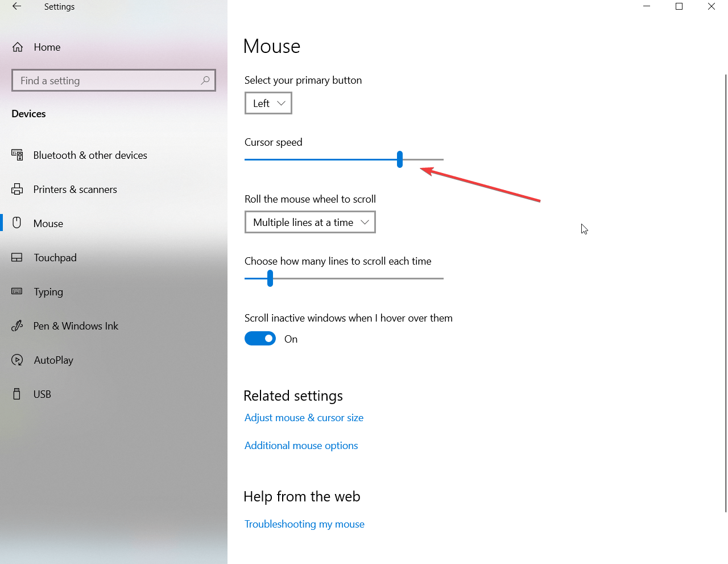Click the Cursor speed slider handle
Viewport: 728px width, 564px height.
point(400,159)
